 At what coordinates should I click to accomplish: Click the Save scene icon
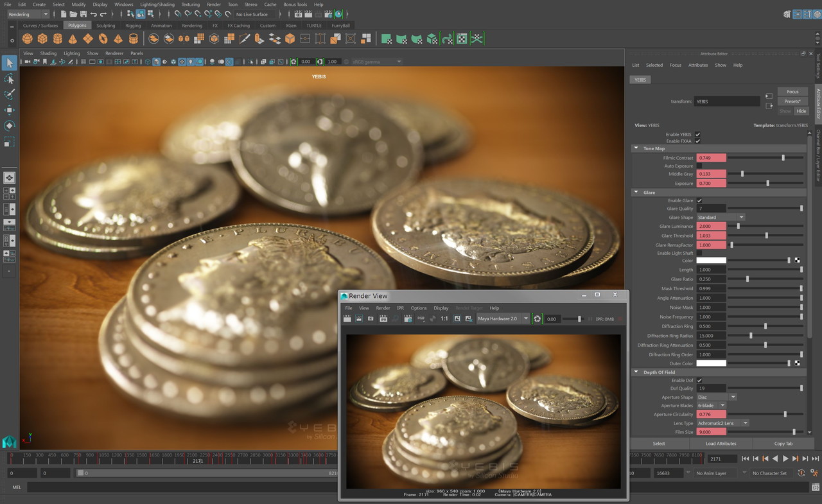(83, 14)
